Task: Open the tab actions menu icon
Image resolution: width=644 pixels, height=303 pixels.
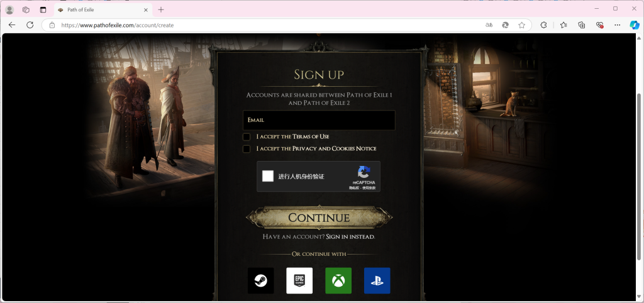Action: pos(43,10)
